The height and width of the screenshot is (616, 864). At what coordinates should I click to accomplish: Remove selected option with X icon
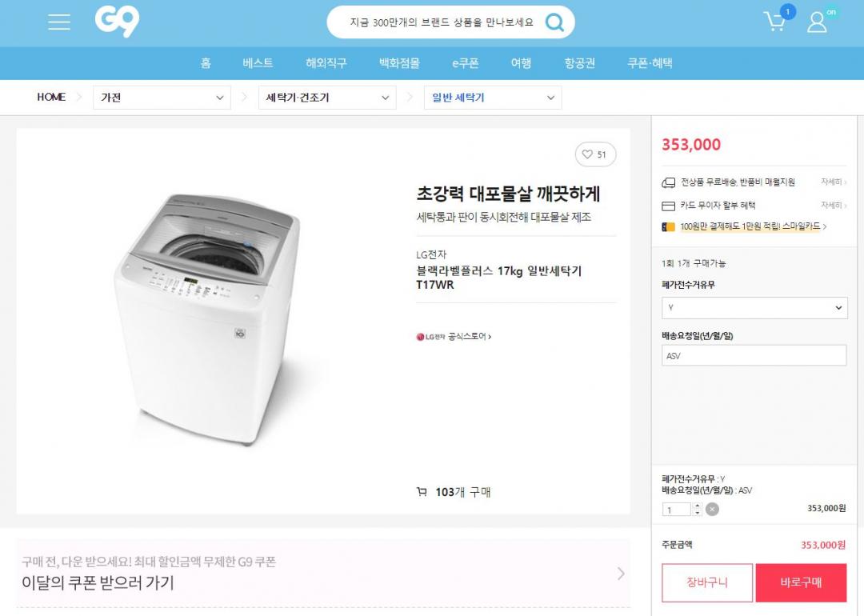pos(713,509)
